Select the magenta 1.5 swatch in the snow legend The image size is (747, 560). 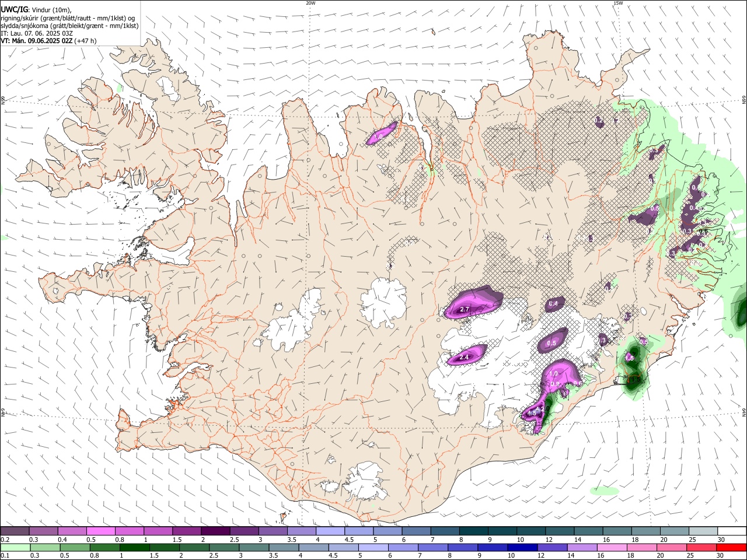point(186,531)
